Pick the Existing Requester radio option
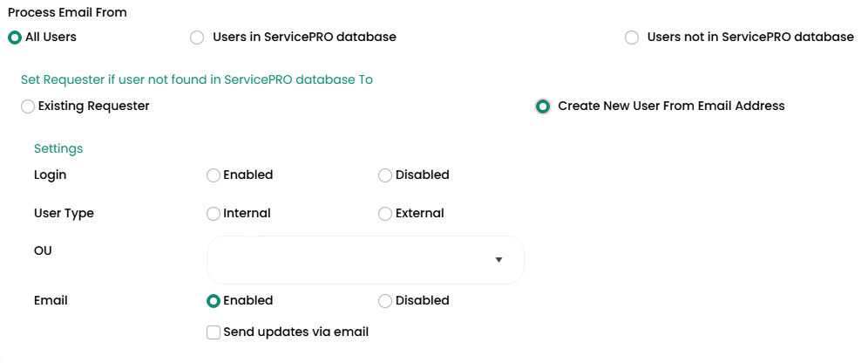This screenshot has width=868, height=363. pyautogui.click(x=28, y=106)
